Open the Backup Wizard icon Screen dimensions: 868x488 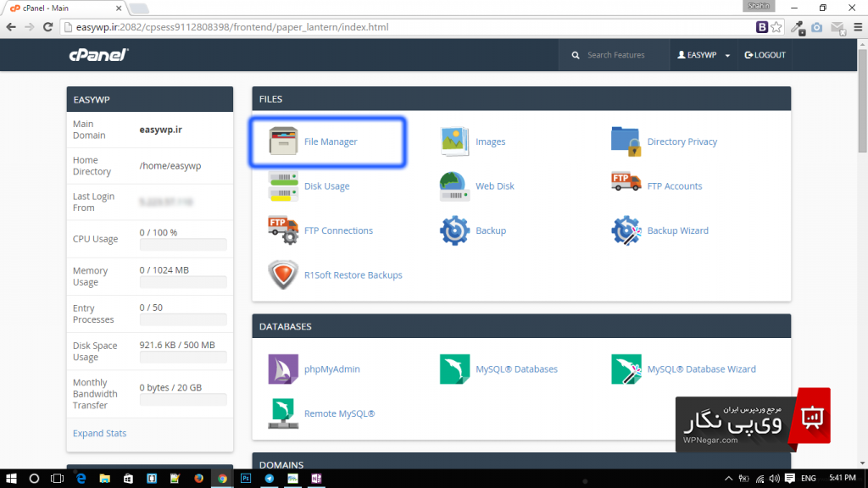[x=626, y=230]
